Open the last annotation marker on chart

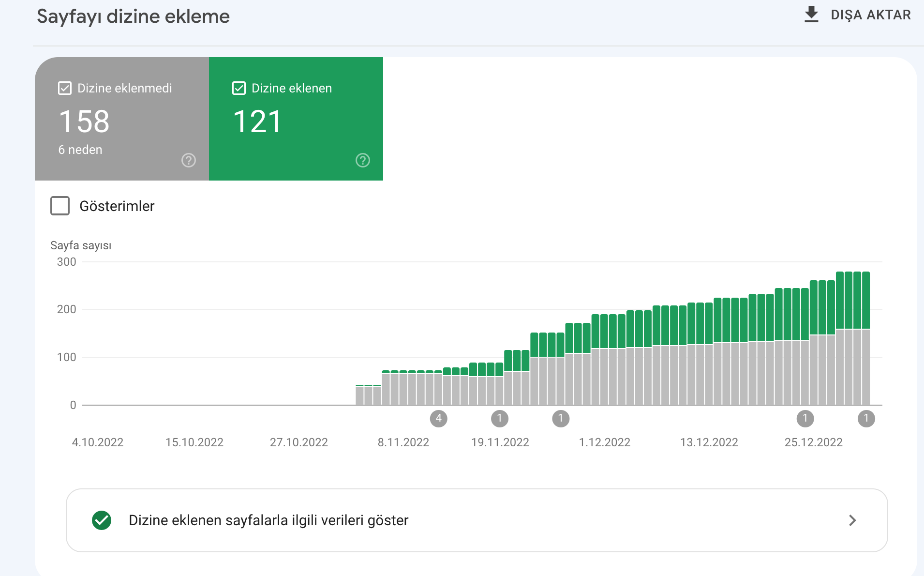(866, 418)
